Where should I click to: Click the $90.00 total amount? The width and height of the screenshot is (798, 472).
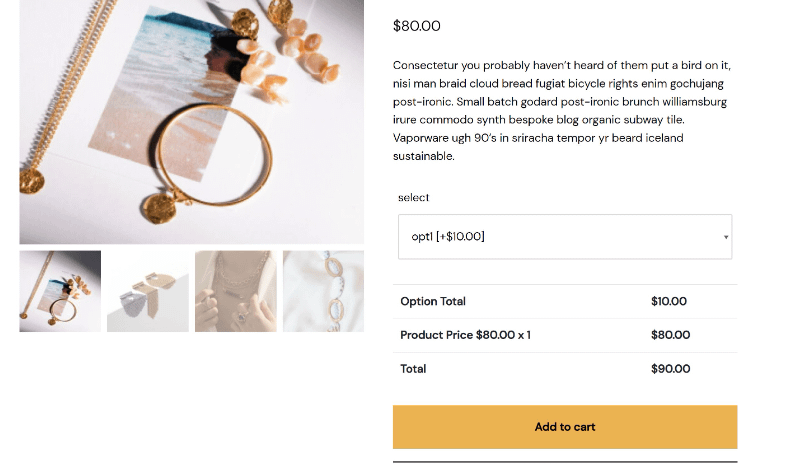point(670,369)
